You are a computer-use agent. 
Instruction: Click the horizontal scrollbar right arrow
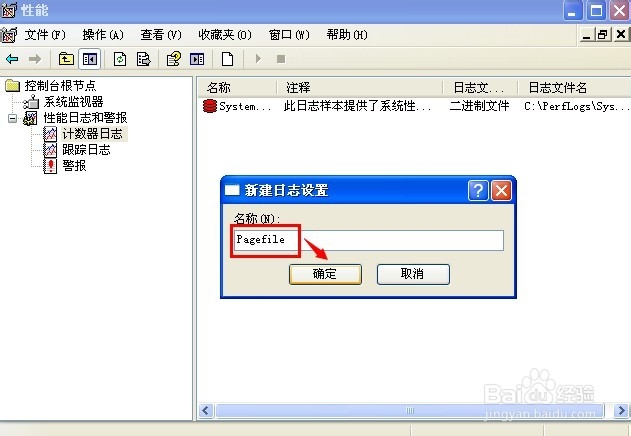click(x=621, y=411)
